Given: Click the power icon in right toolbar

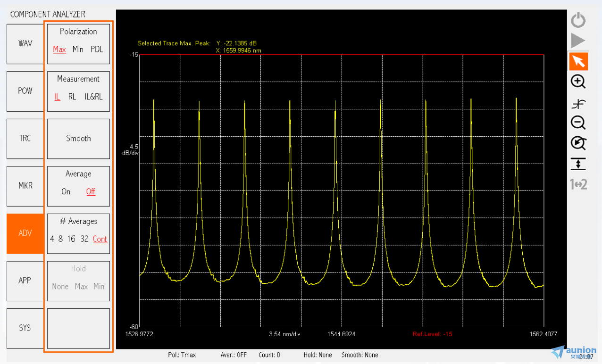Looking at the screenshot, I should [578, 21].
